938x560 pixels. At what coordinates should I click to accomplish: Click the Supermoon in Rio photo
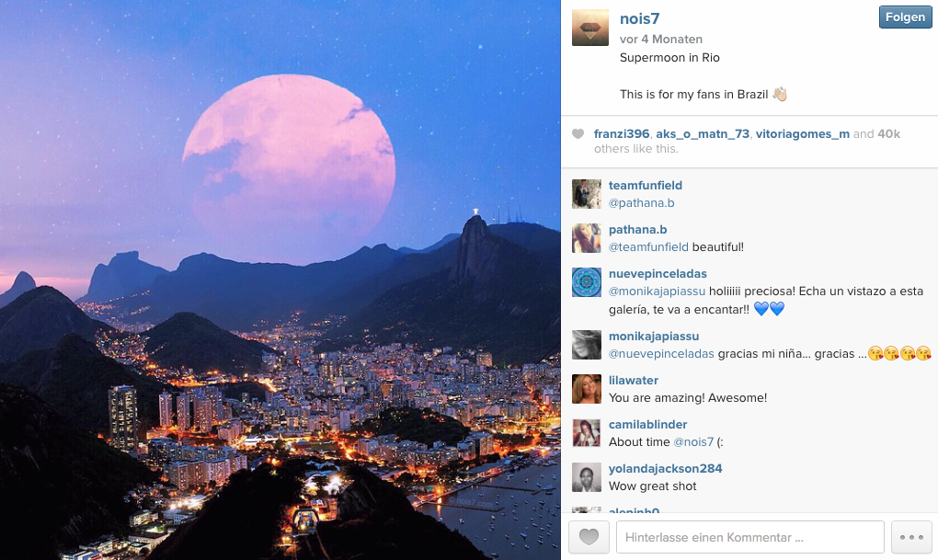(280, 280)
